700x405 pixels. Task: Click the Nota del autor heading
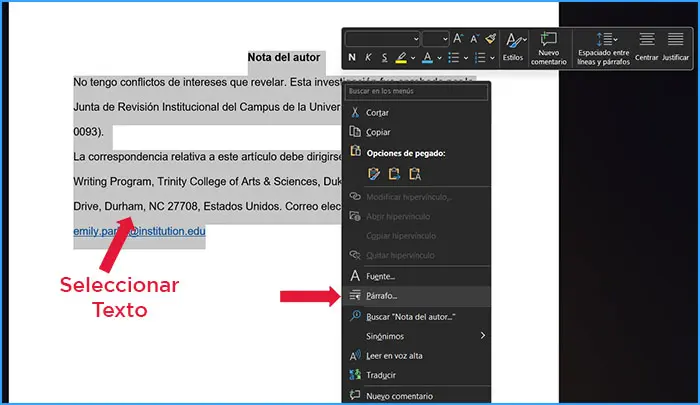284,58
